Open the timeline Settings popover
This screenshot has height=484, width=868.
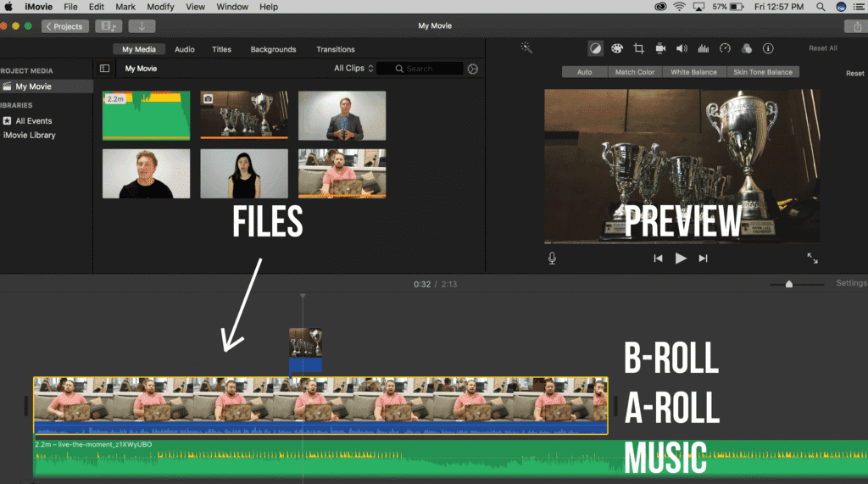[x=851, y=283]
